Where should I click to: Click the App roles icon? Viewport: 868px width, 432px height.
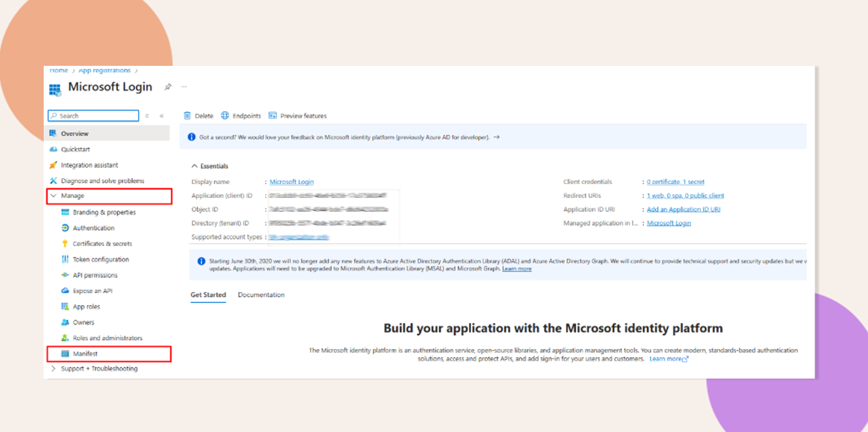[65, 306]
